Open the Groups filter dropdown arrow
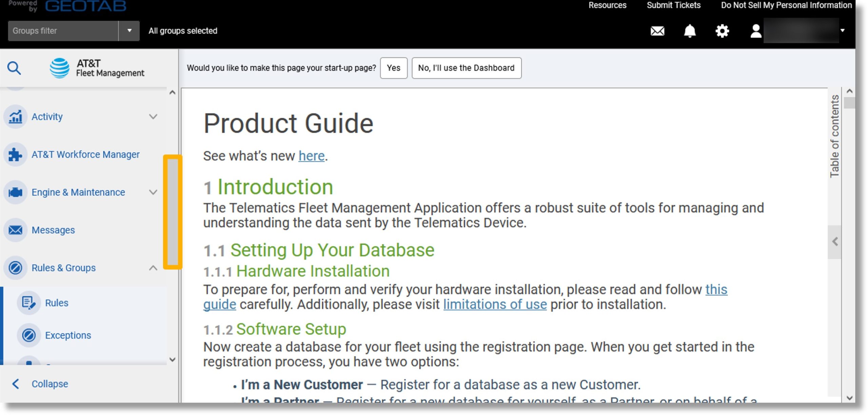This screenshot has width=868, height=415. tap(129, 31)
